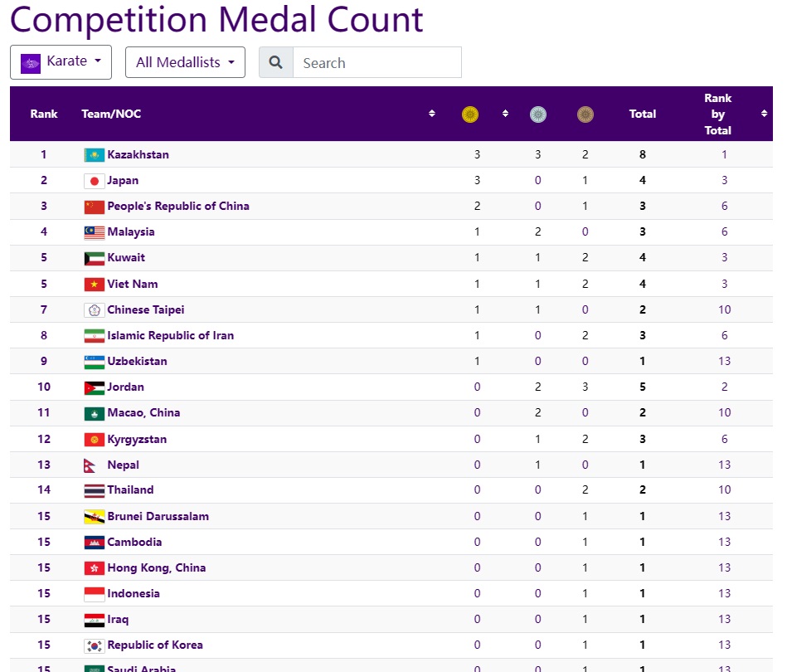Open the All Medallists dropdown
Image resolution: width=787 pixels, height=672 pixels.
click(x=185, y=62)
